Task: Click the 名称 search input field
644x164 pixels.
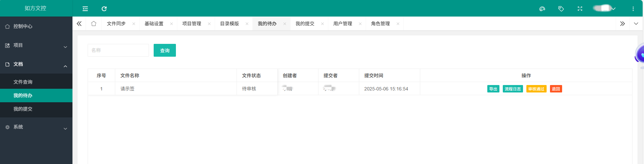Action: coord(118,50)
